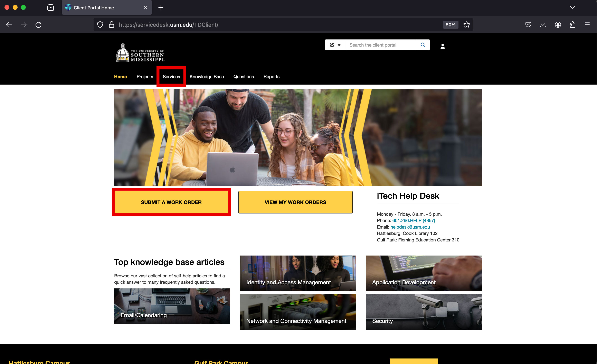597x364 pixels.
Task: Click the Submit a Work Order button
Action: 171,202
